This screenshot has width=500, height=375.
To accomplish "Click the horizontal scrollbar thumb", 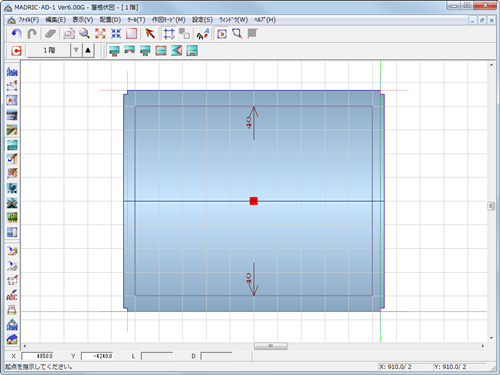I will [271, 346].
